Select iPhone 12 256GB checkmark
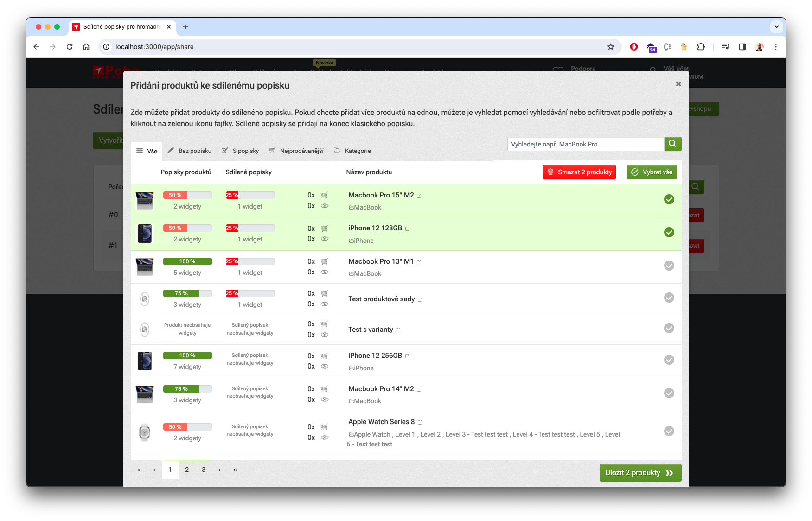This screenshot has width=812, height=521. pos(669,360)
